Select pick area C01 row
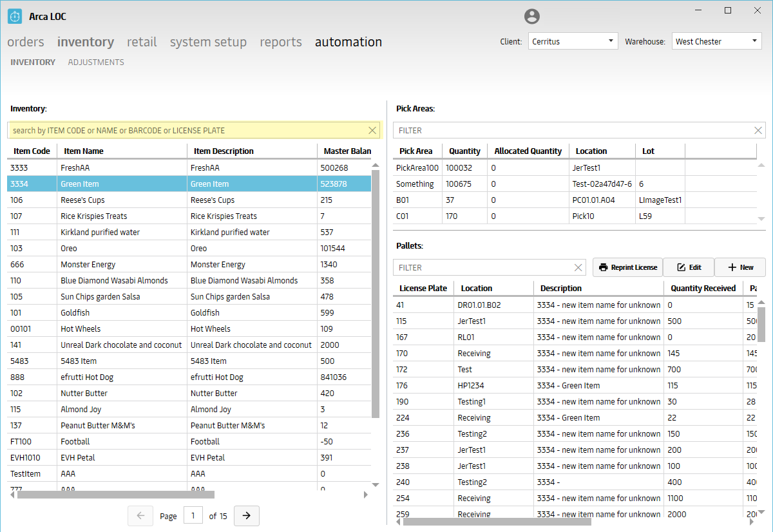The image size is (773, 532). coord(575,216)
